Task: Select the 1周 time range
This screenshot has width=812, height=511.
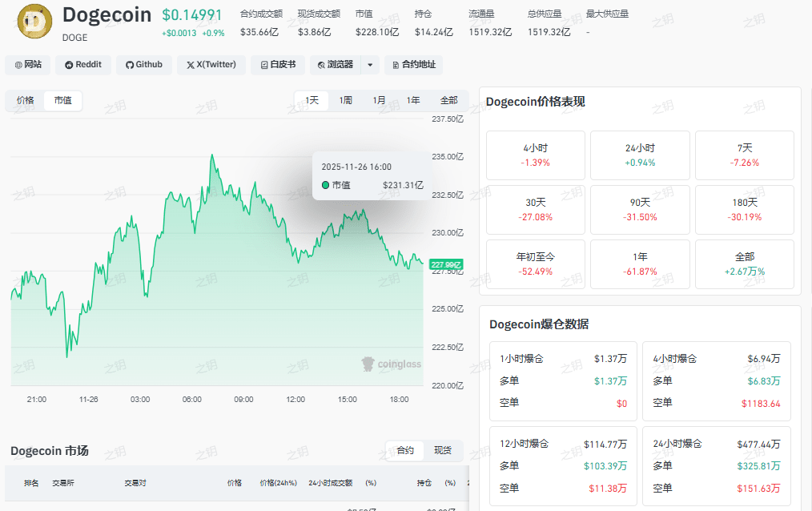Action: tap(345, 100)
